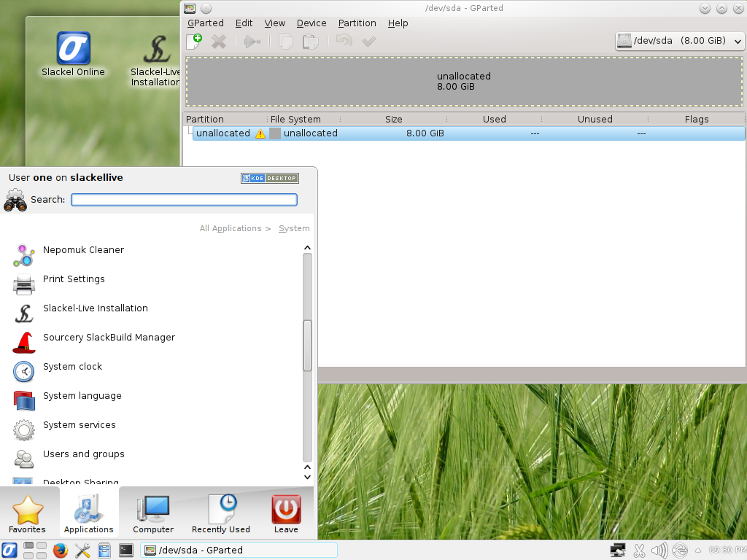
Task: Open the Partition menu
Action: point(357,23)
